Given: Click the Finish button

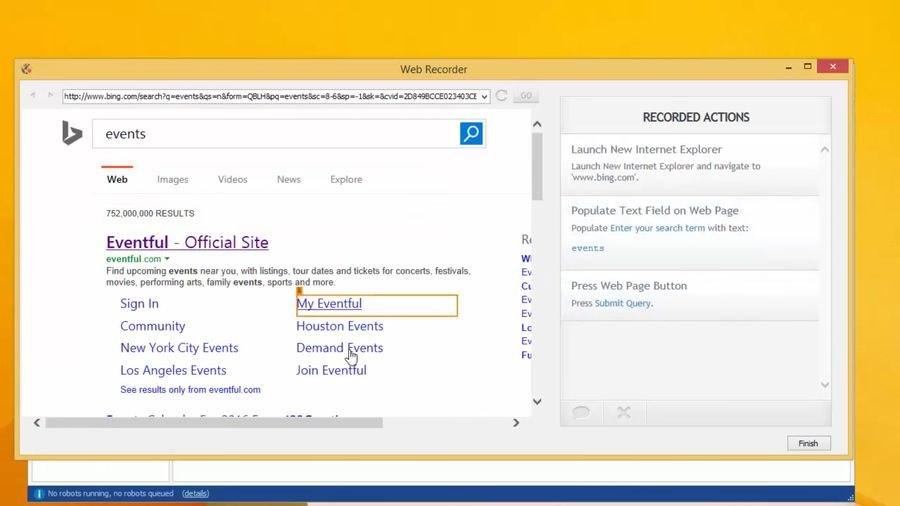Looking at the screenshot, I should pos(808,443).
